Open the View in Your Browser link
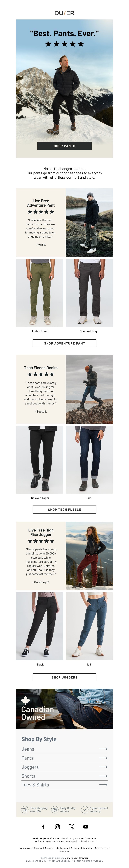This screenshot has width=129, height=868. 76,858
